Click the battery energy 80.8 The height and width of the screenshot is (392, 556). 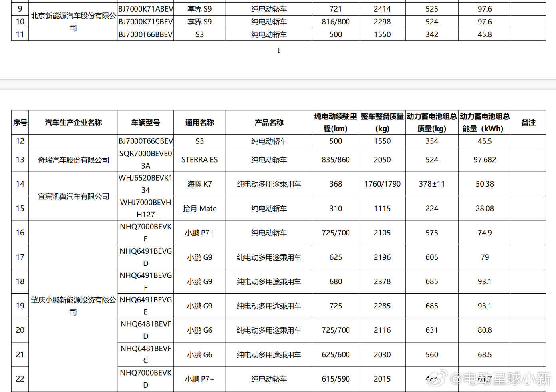pos(485,330)
